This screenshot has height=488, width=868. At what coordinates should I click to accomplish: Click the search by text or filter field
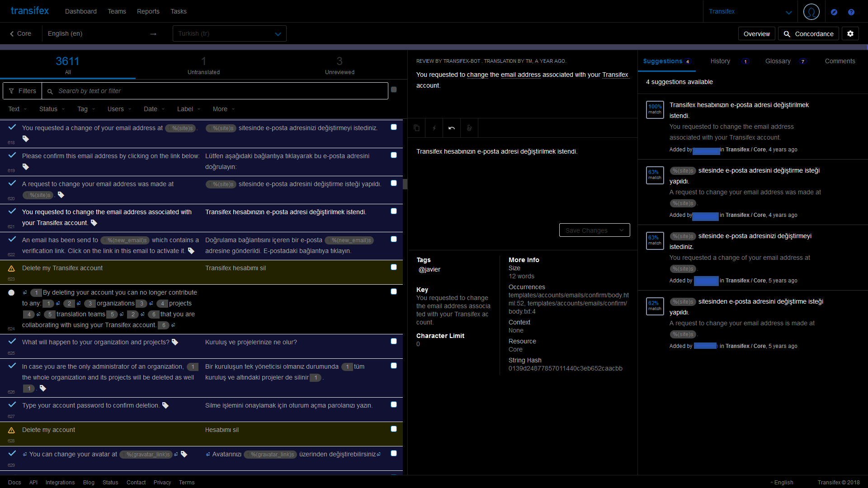217,91
